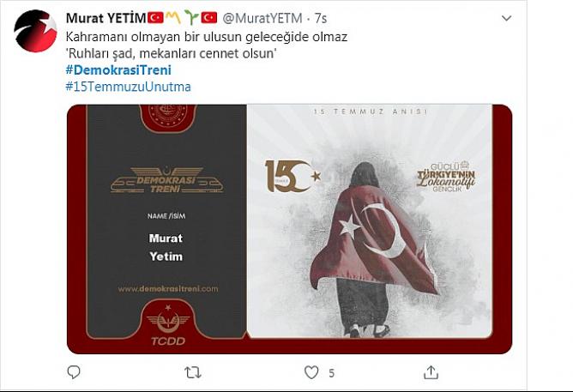Click the TCDD logo in the card image
The width and height of the screenshot is (573, 392).
click(168, 325)
